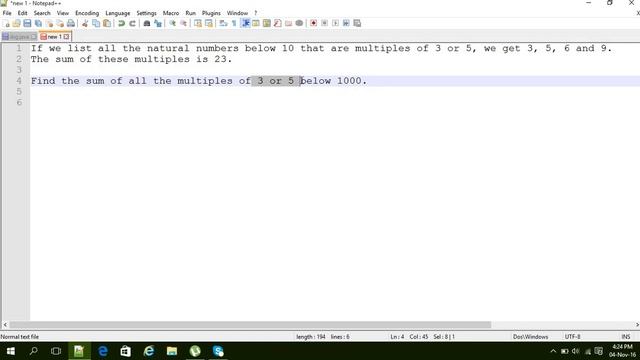The height and width of the screenshot is (360, 640).
Task: Click Run a Macro Multiple Times icon
Action: [346, 23]
